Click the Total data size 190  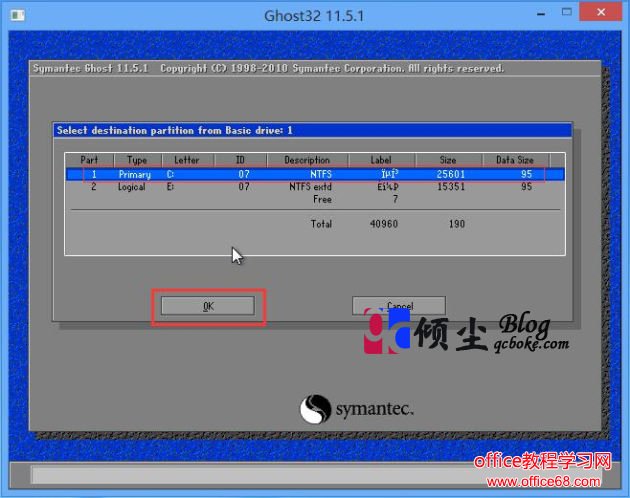(x=457, y=224)
